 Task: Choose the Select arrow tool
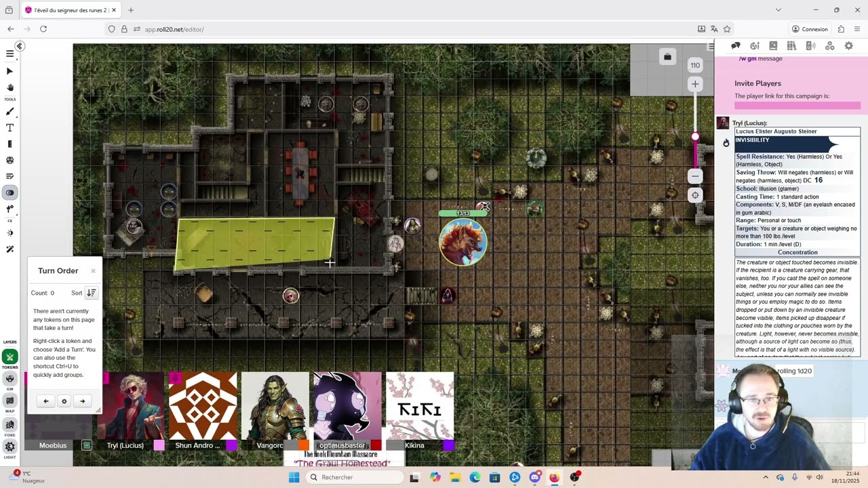9,71
